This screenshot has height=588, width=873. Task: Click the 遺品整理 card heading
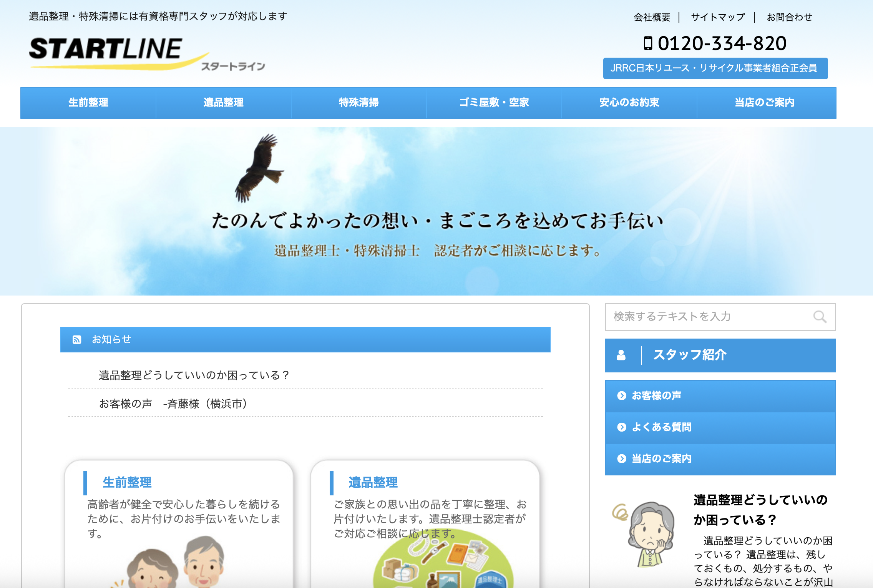tap(373, 482)
